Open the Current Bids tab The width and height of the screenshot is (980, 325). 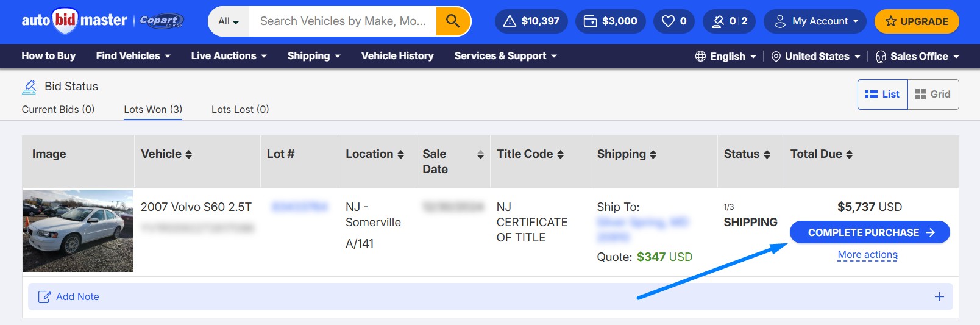pyautogui.click(x=58, y=109)
